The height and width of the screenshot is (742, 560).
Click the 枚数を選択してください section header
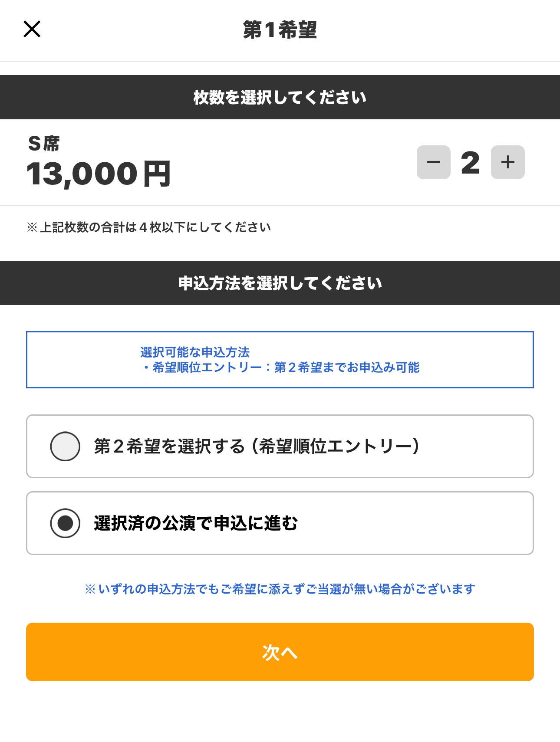pos(280,97)
